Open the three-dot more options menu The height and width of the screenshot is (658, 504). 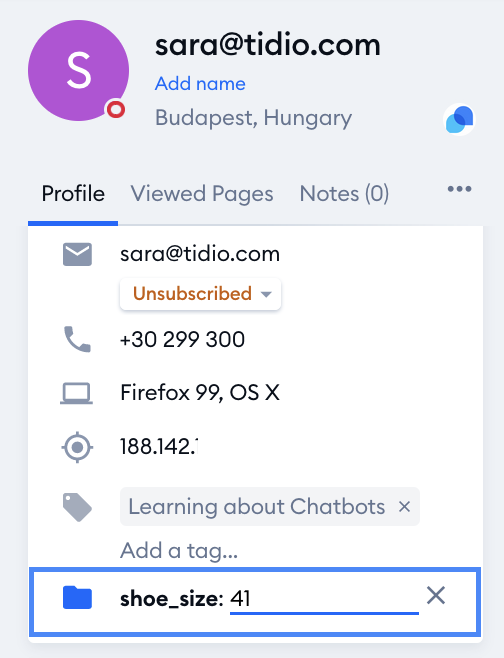(460, 189)
